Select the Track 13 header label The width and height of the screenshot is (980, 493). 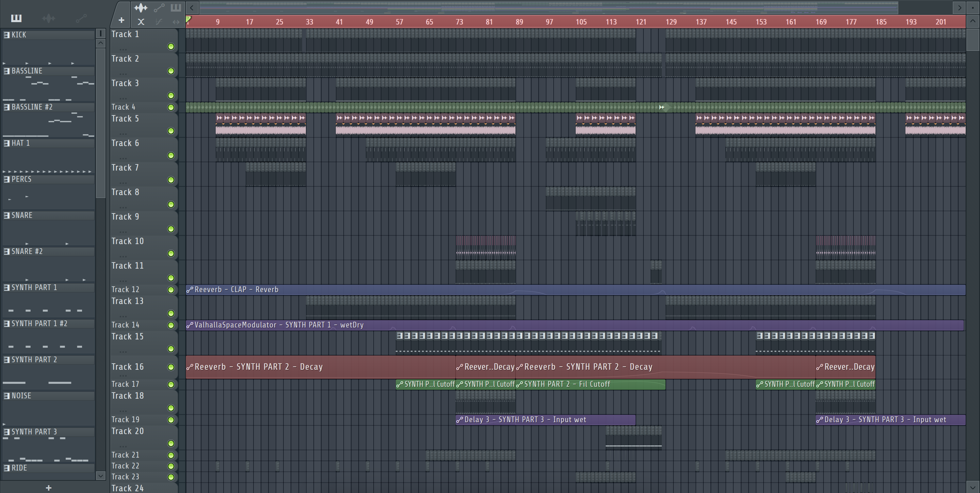point(128,301)
